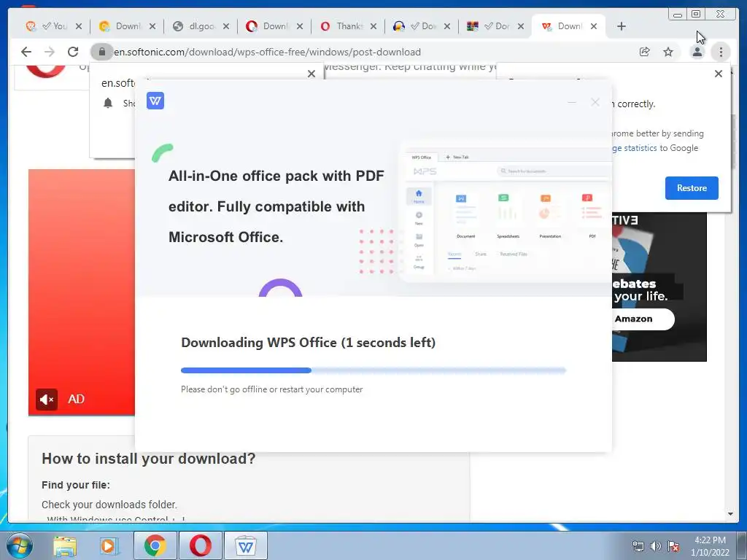This screenshot has width=747, height=560.
Task: Click the 'How to install your download?' heading
Action: coord(149,458)
